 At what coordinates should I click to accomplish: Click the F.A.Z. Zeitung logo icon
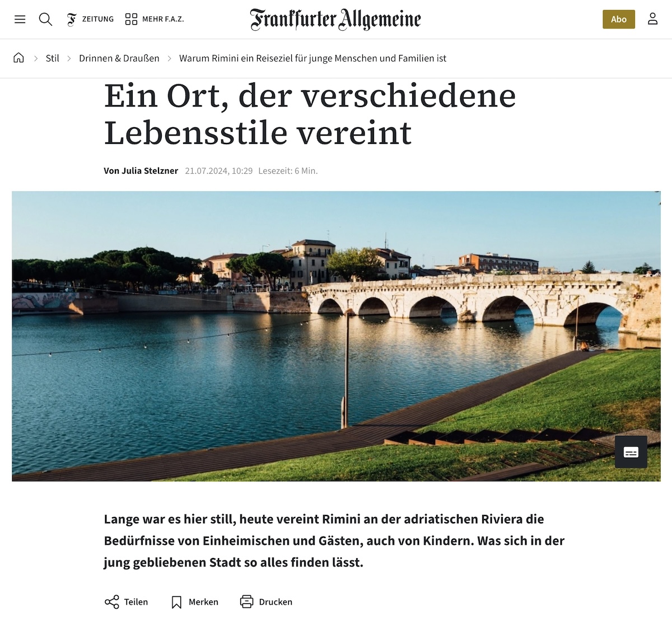72,19
